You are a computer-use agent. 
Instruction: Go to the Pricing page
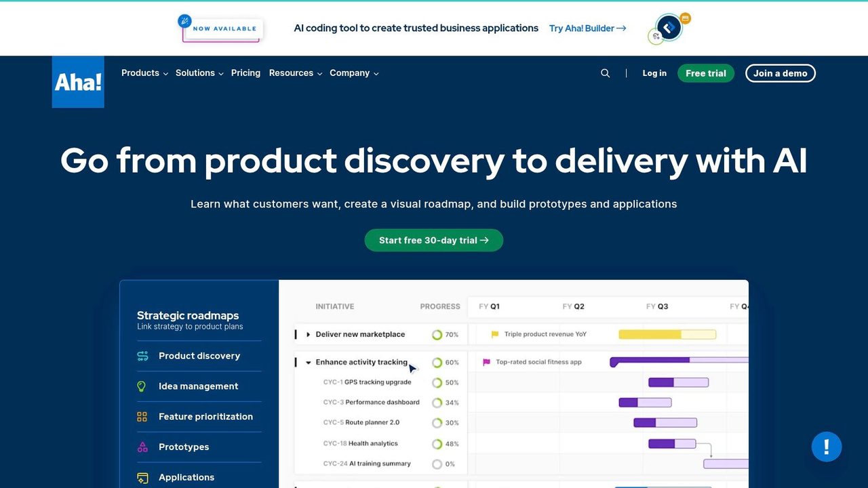click(x=245, y=73)
